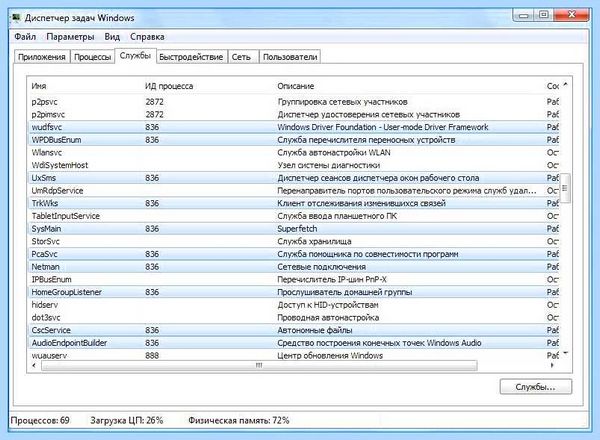The width and height of the screenshot is (600, 440).
Task: Click description 'Центр обновления Windows'
Action: point(330,355)
